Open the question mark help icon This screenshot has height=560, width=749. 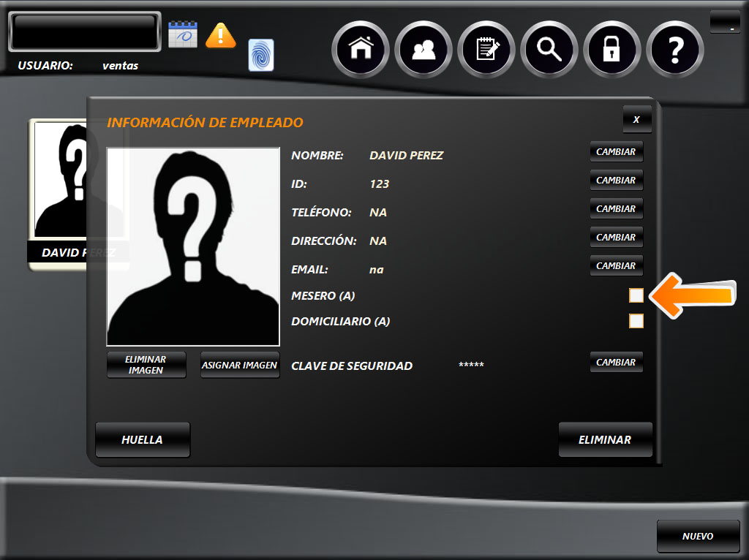[675, 49]
